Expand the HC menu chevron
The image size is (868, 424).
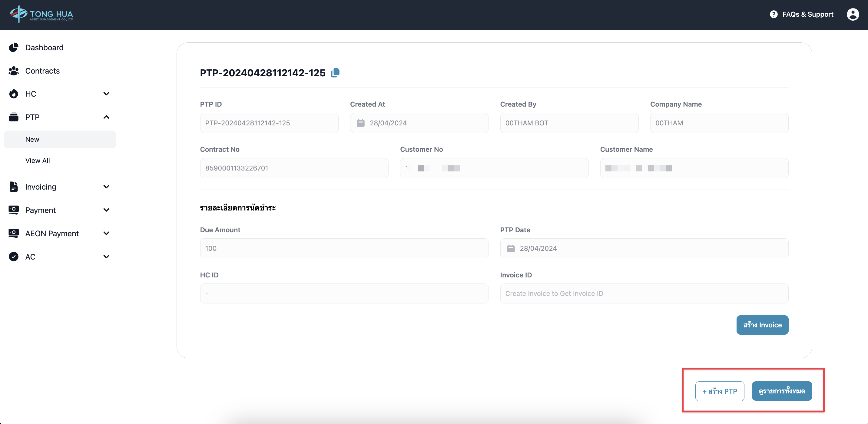point(106,94)
